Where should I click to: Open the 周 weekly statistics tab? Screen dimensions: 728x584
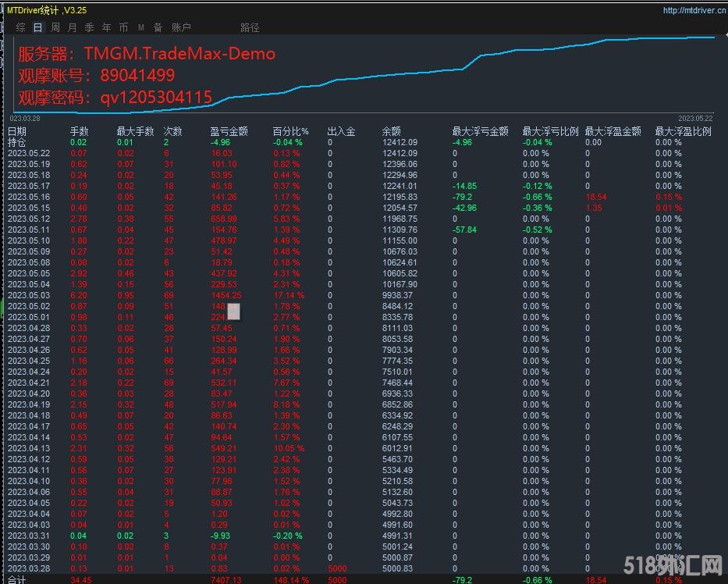[55, 27]
